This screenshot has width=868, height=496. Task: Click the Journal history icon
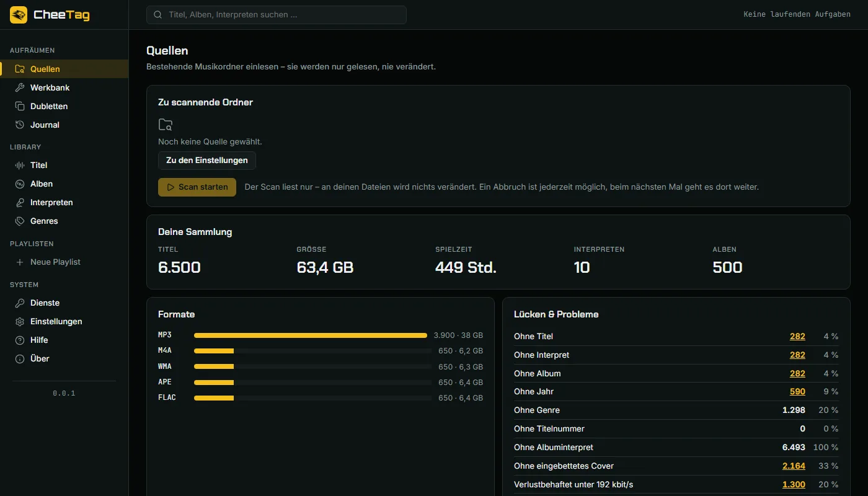[x=20, y=125]
